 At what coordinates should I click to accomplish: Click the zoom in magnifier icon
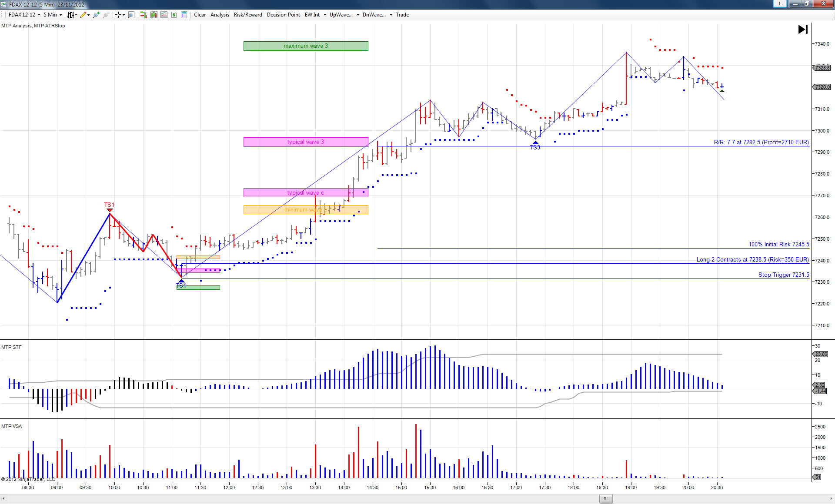pyautogui.click(x=96, y=15)
